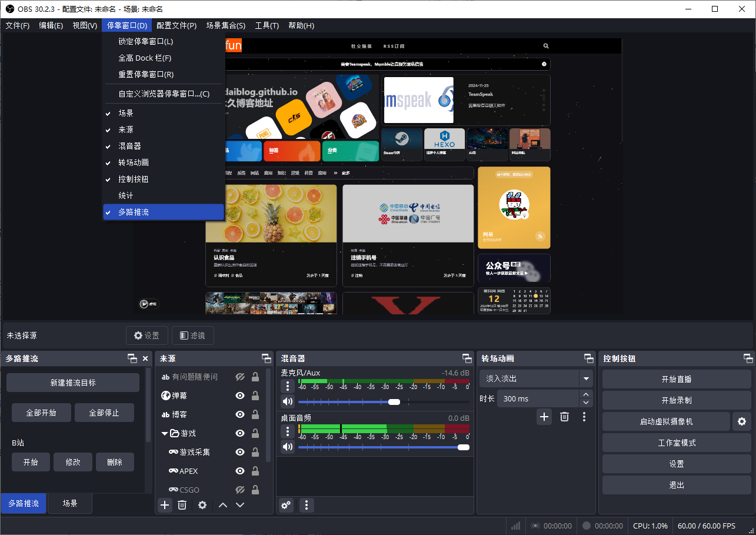The height and width of the screenshot is (535, 756).
Task: Hide the 博客 source eye icon
Action: pos(240,414)
